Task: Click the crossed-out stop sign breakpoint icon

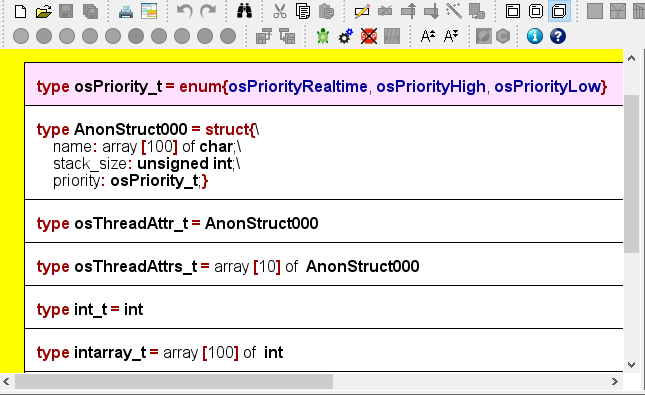Action: pyautogui.click(x=369, y=37)
